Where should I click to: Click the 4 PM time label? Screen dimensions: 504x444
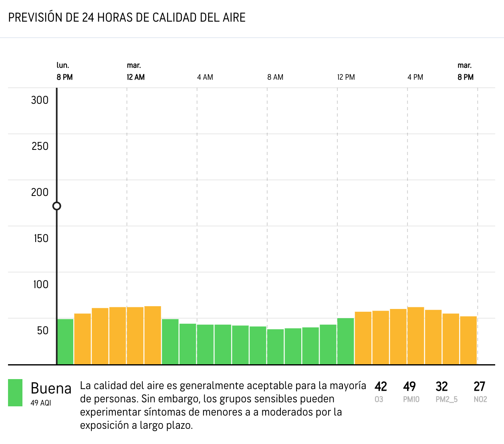(x=415, y=77)
